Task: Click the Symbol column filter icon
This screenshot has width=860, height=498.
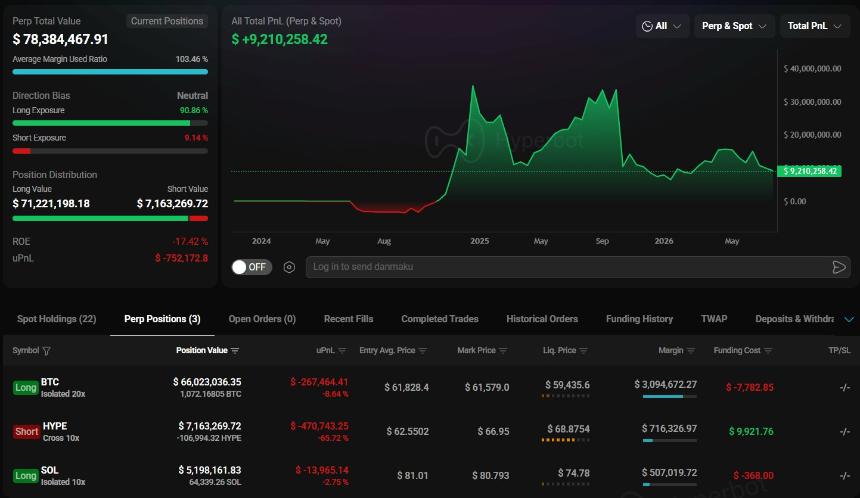Action: click(x=46, y=350)
